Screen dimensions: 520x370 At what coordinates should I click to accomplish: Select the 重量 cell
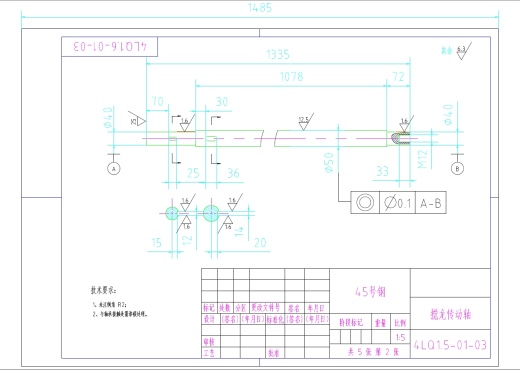tap(381, 322)
